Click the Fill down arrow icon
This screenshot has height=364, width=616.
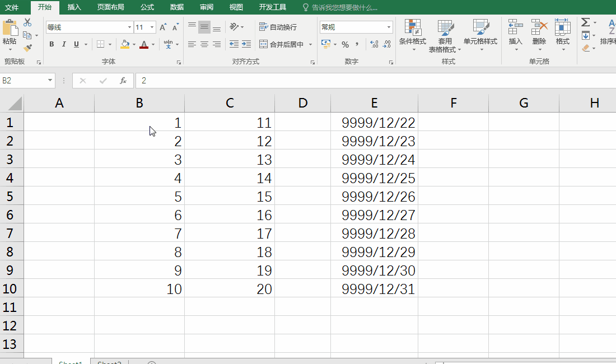(585, 35)
